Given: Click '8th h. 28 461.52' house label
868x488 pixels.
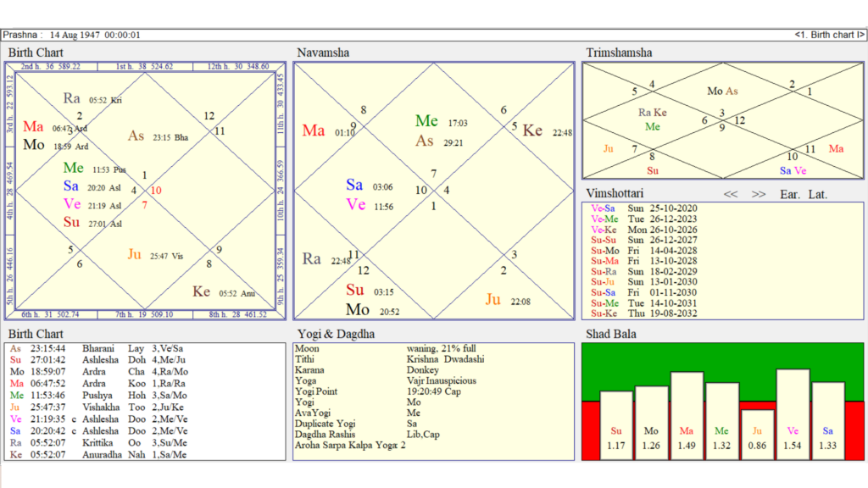Looking at the screenshot, I should (x=238, y=314).
